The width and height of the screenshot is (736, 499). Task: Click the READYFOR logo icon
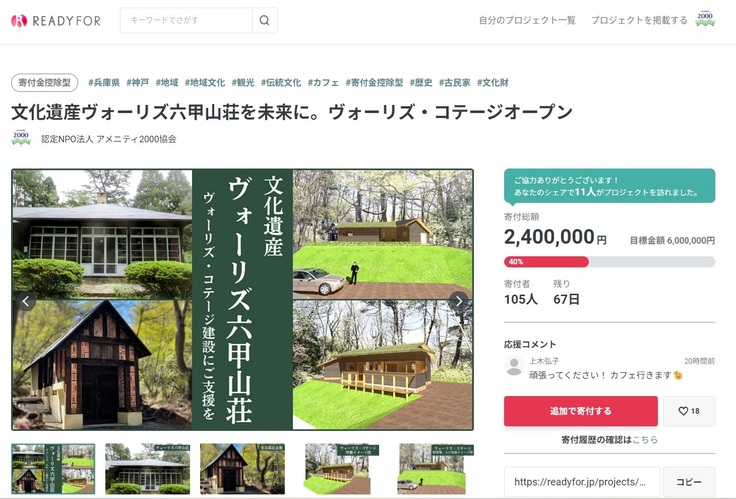(19, 21)
